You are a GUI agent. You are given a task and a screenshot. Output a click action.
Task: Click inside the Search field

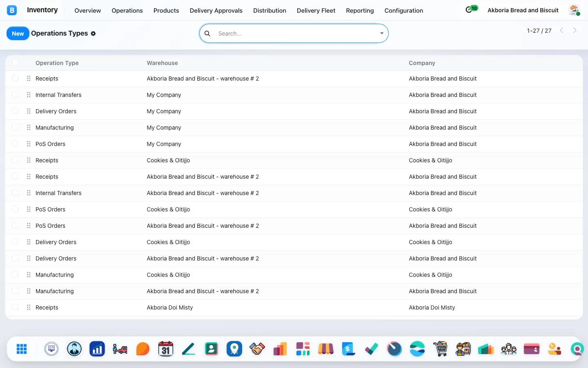point(296,34)
